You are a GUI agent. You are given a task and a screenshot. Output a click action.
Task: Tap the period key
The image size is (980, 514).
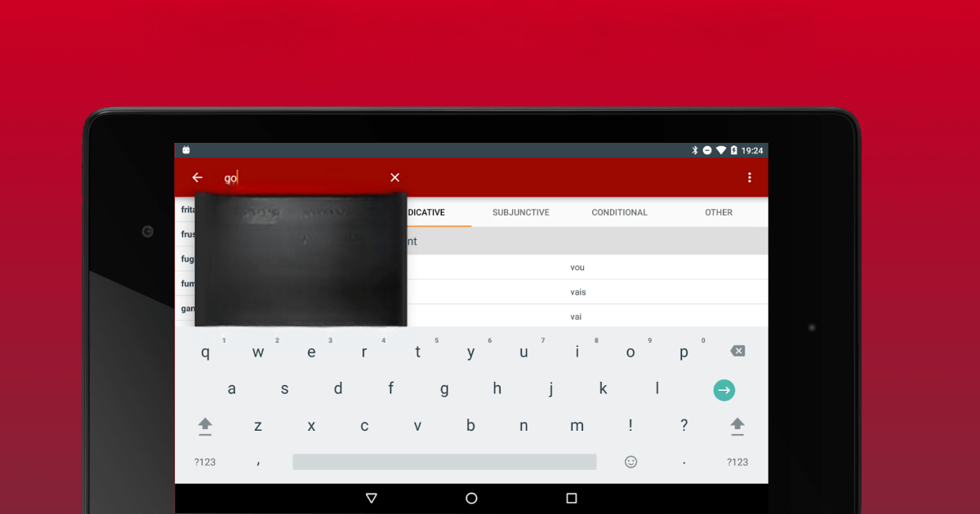(x=684, y=462)
